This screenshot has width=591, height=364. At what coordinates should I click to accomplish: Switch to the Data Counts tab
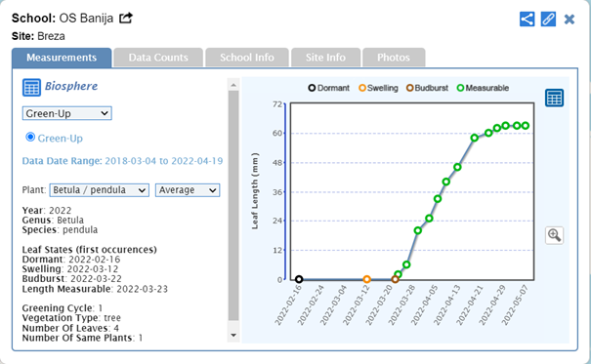click(x=158, y=58)
